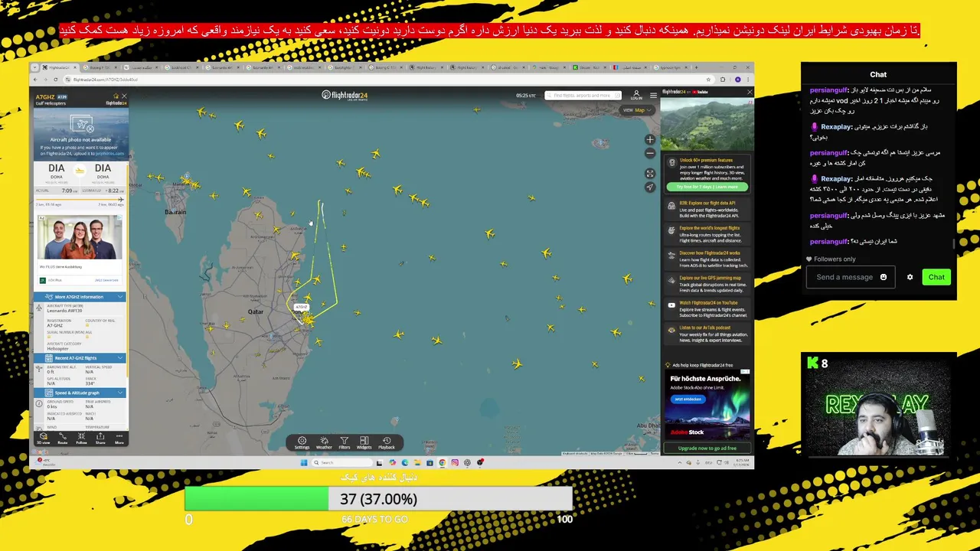Click the Log In user icon
The image size is (980, 551).
(x=636, y=95)
